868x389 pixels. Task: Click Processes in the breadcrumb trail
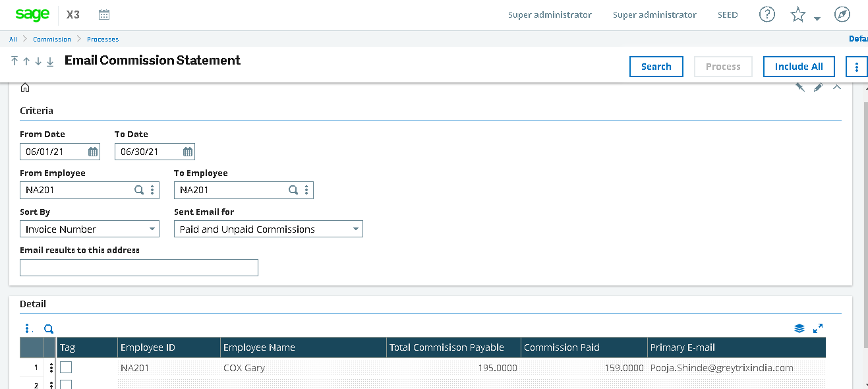point(103,39)
